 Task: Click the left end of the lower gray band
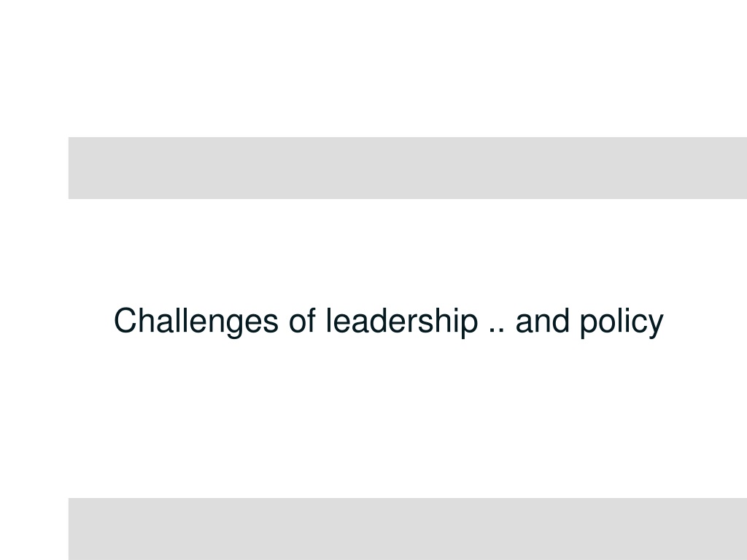pos(76,529)
